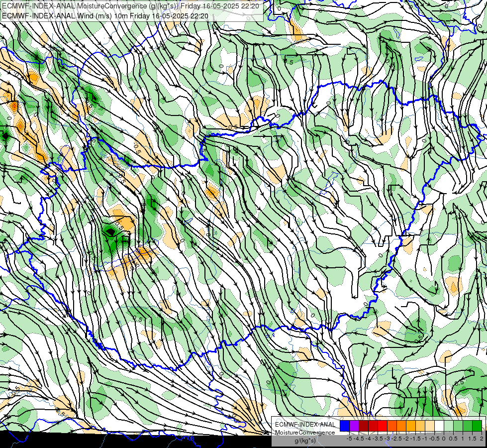
Task: Click the 2 legend tick label
Action: pyautogui.click(x=482, y=439)
